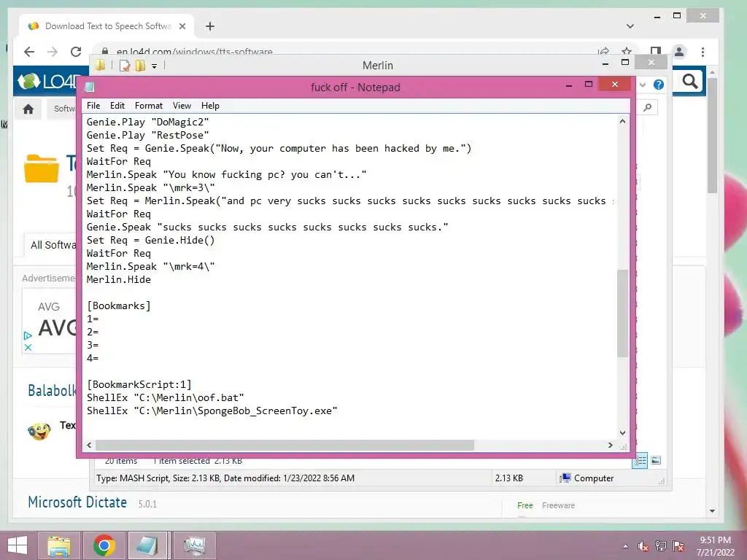Reload the page in Chrome
This screenshot has width=747, height=560.
click(x=76, y=52)
